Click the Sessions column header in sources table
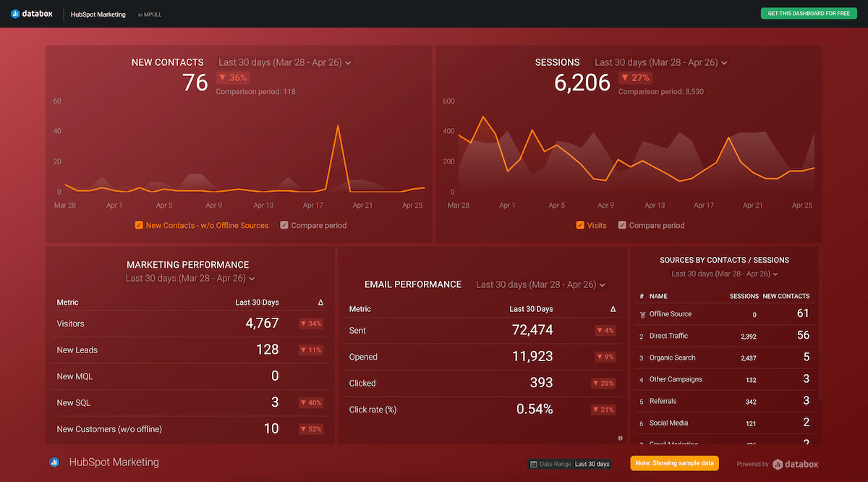 pos(744,297)
